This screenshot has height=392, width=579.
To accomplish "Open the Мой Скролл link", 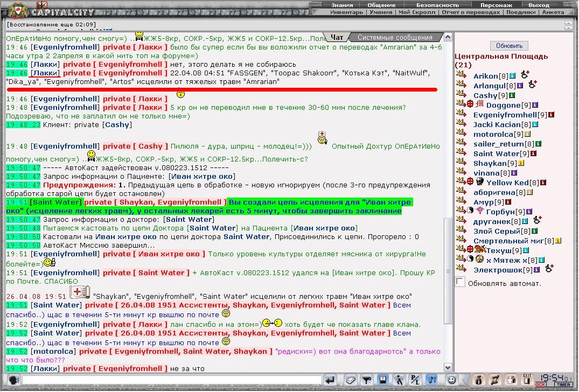I will 417,12.
